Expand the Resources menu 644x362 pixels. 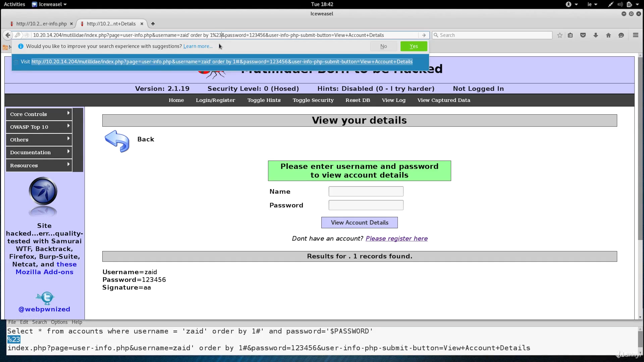39,166
